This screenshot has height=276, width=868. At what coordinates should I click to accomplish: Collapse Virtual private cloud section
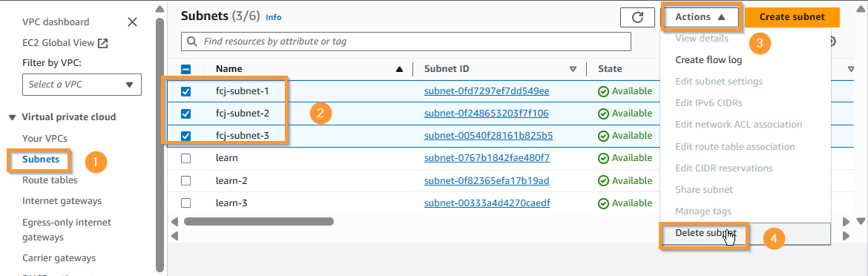click(x=12, y=117)
